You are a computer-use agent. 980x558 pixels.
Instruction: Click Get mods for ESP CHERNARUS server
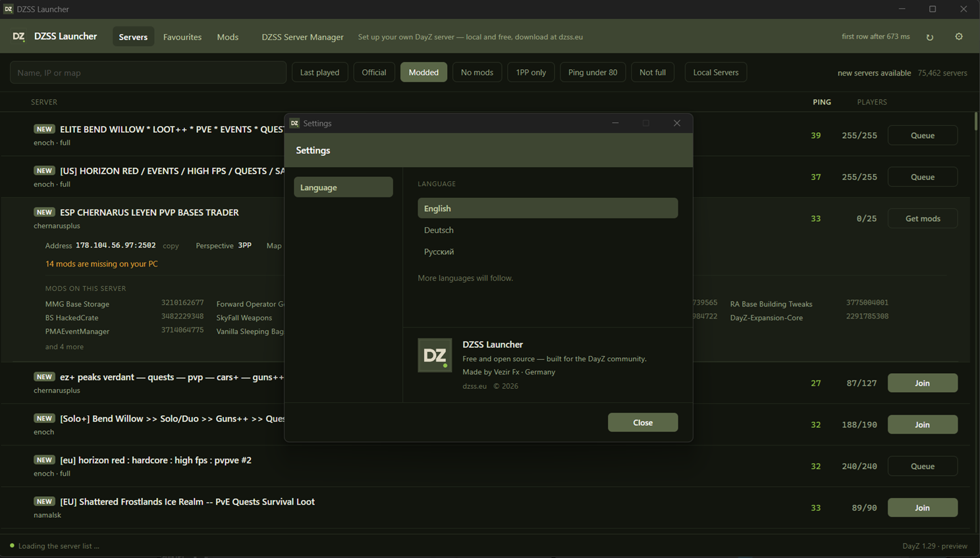(922, 218)
